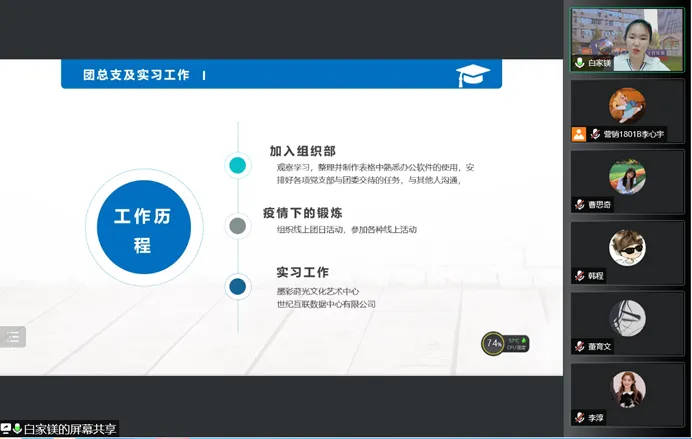Click the heading 加入组织部
Image resolution: width=692 pixels, height=439 pixels.
(303, 151)
